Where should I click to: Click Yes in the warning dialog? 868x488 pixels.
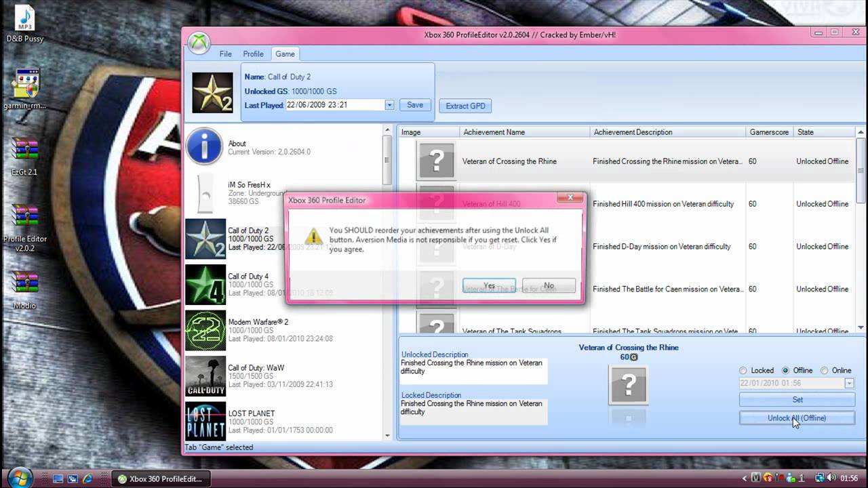tap(490, 286)
